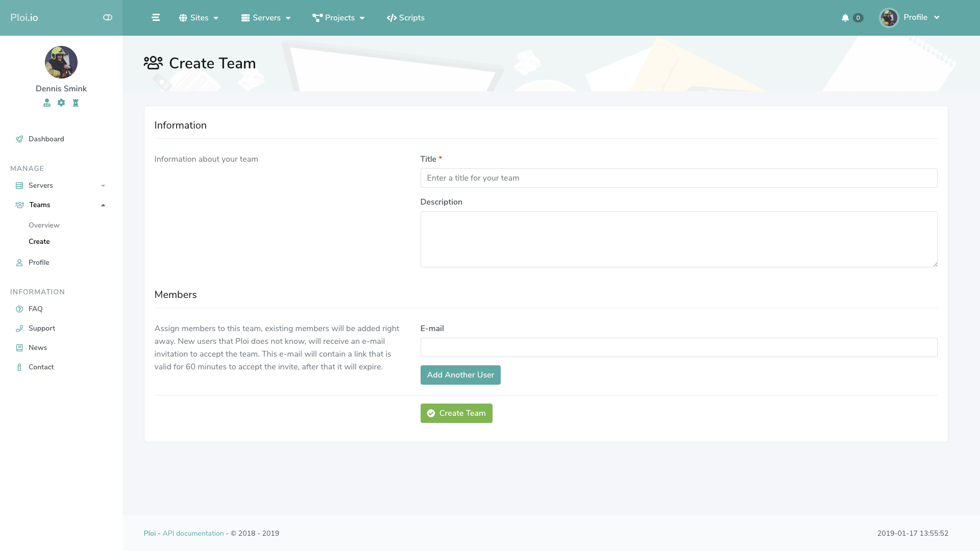Image resolution: width=980 pixels, height=551 pixels.
Task: Click the user icon under Dennis Smink
Action: coord(47,103)
